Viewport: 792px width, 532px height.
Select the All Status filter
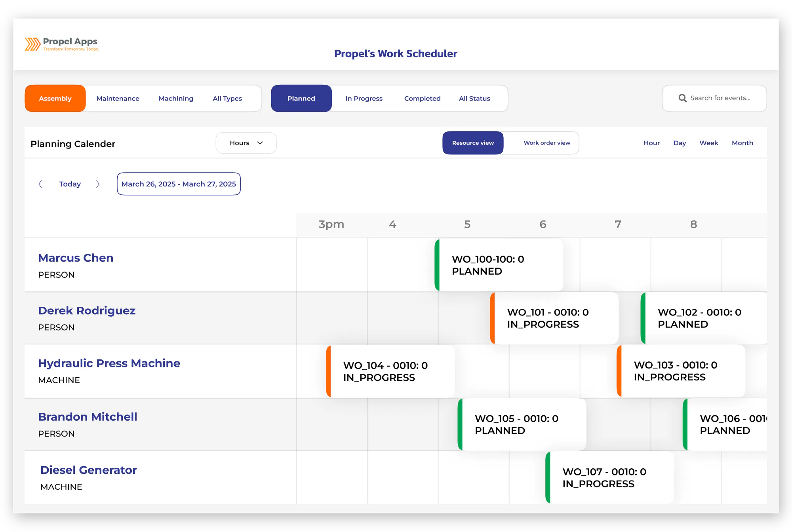click(474, 98)
